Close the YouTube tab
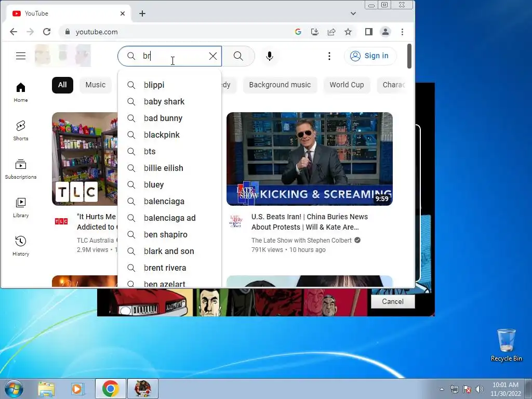Viewport: 532px width, 399px height. (x=123, y=14)
